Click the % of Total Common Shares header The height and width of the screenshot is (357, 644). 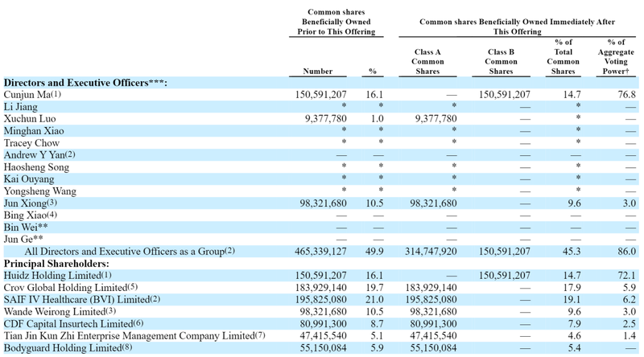pos(563,56)
